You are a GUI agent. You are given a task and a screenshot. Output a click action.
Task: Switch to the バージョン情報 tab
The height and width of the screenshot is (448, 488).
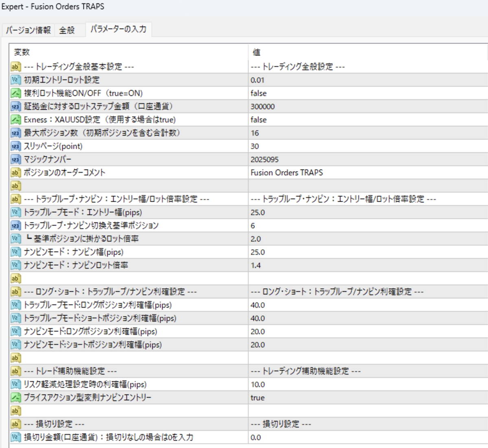[x=28, y=30]
